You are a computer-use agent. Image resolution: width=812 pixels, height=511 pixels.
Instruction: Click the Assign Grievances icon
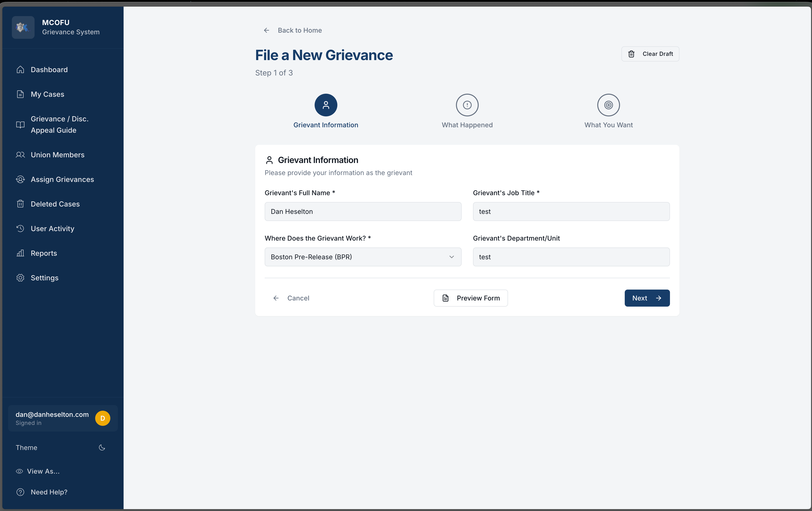tap(20, 179)
